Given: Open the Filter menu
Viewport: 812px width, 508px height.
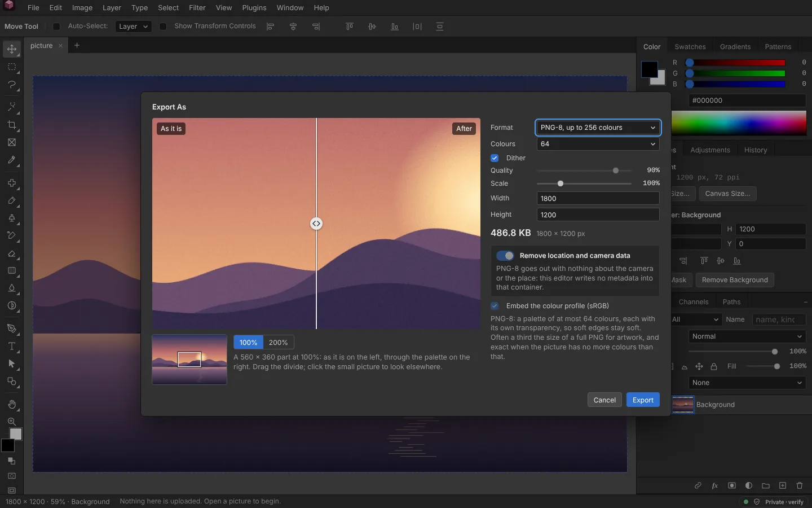Looking at the screenshot, I should [x=197, y=8].
